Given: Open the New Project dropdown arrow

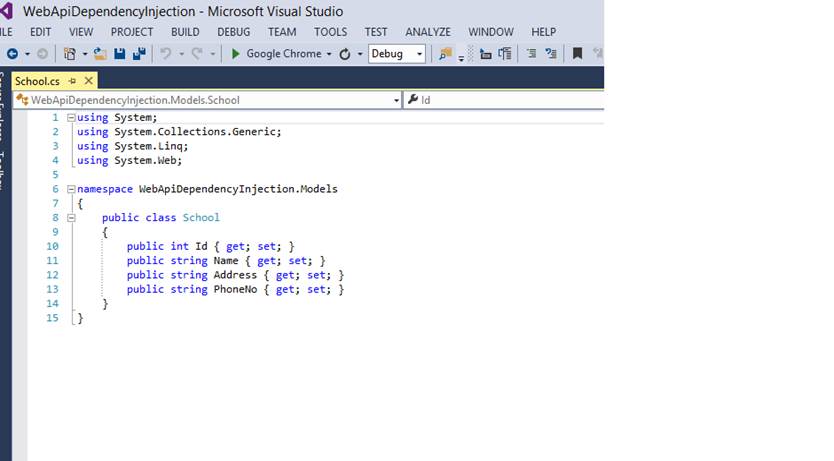Looking at the screenshot, I should pos(85,54).
